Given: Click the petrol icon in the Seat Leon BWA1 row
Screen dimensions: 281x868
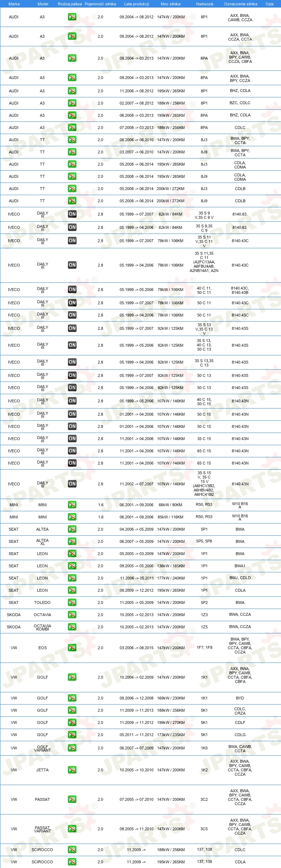Looking at the screenshot, I should [x=72, y=566].
